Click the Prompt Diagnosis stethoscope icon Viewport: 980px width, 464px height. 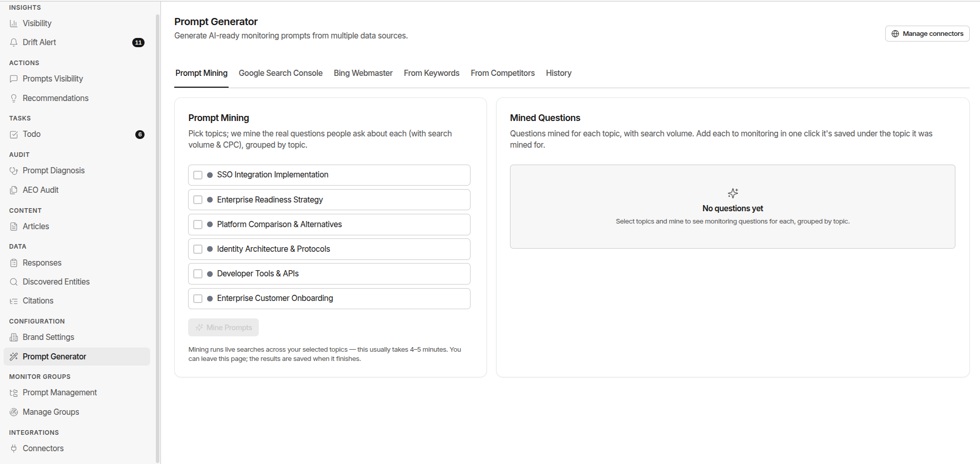(x=14, y=171)
